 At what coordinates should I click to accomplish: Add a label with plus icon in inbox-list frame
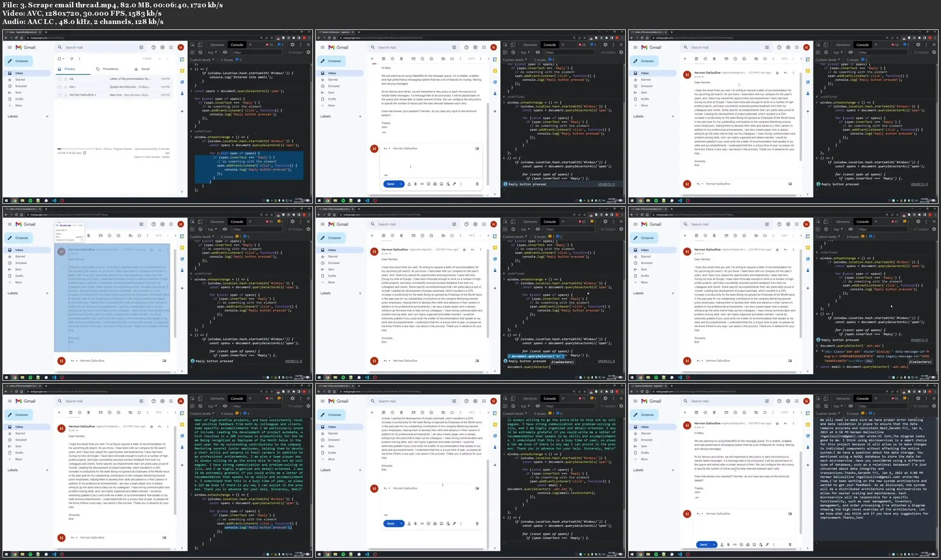click(47, 117)
